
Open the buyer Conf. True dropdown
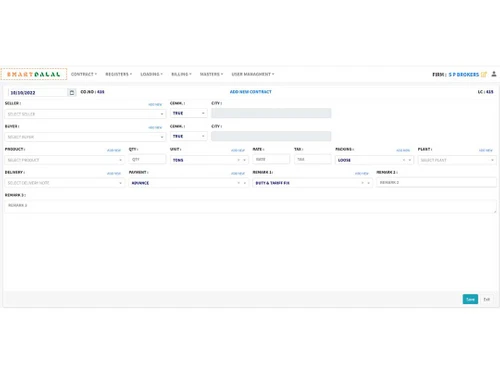(189, 136)
